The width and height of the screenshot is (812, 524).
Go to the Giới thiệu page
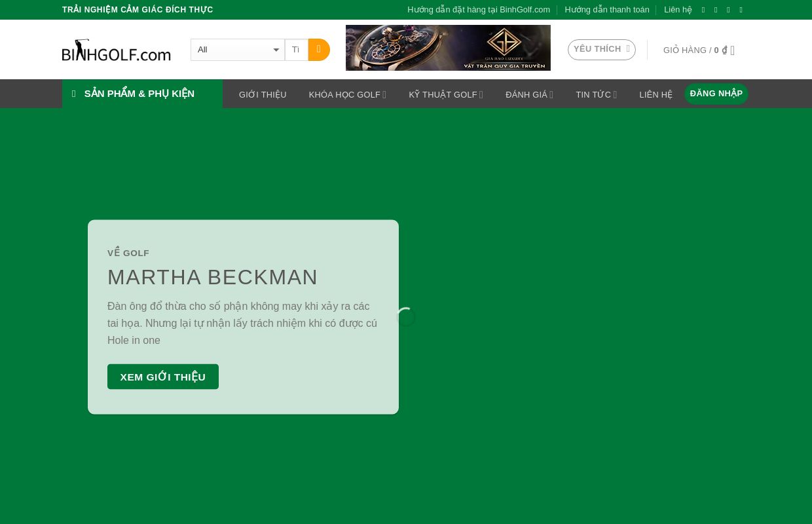[263, 94]
